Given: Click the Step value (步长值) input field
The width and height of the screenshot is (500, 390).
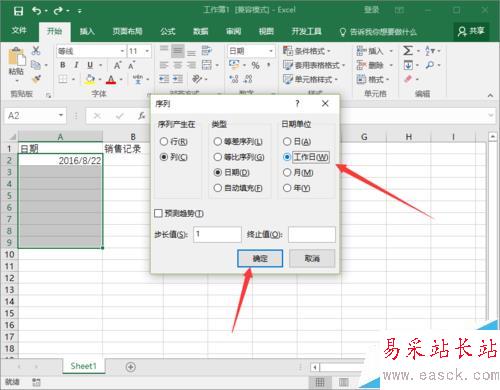Looking at the screenshot, I should pos(217,234).
